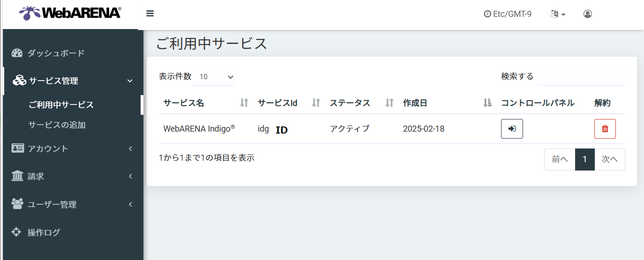This screenshot has height=260, width=644.
Task: Expand the 請求 sidebar menu
Action: [70, 177]
